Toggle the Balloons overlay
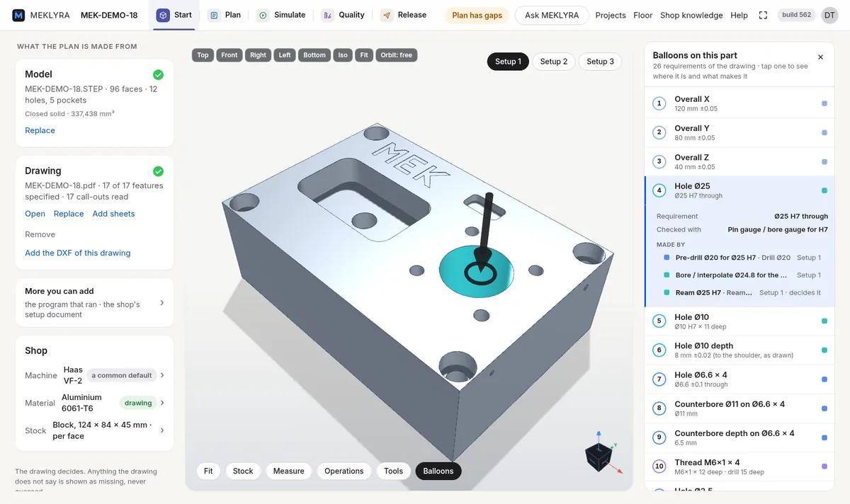The image size is (850, 504). click(438, 471)
